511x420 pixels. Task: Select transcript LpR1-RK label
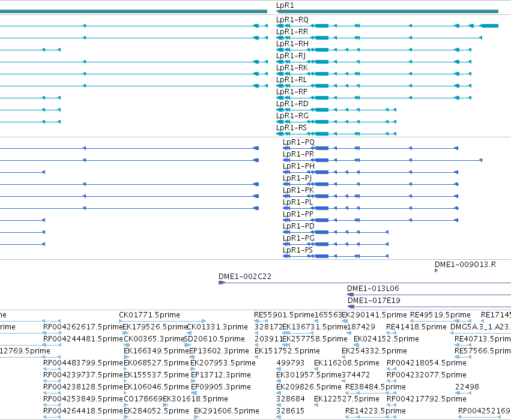click(x=292, y=68)
